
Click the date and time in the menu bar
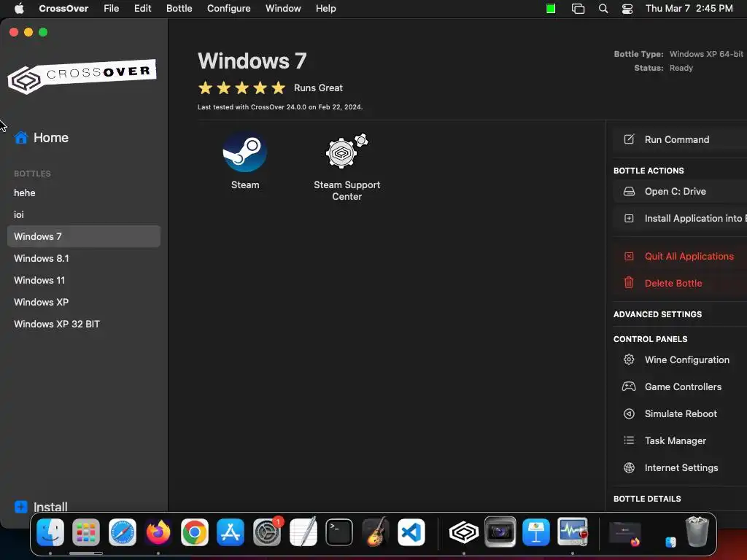click(x=689, y=8)
